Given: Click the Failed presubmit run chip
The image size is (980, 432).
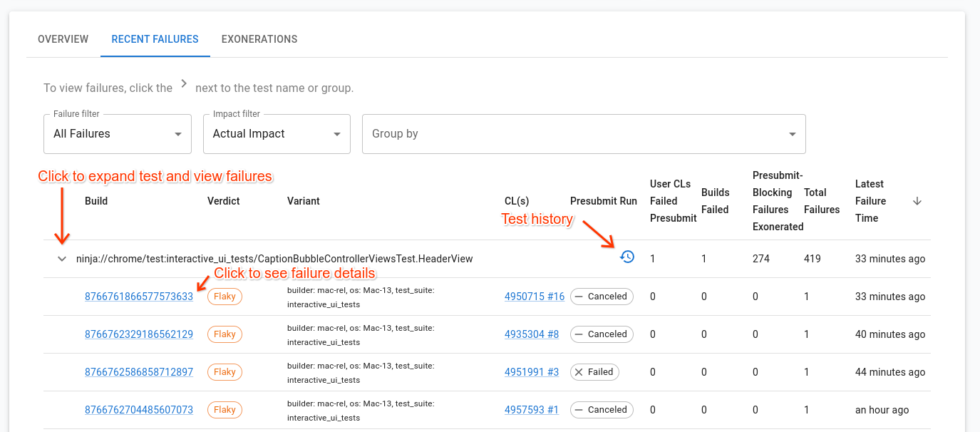Looking at the screenshot, I should click(x=594, y=372).
